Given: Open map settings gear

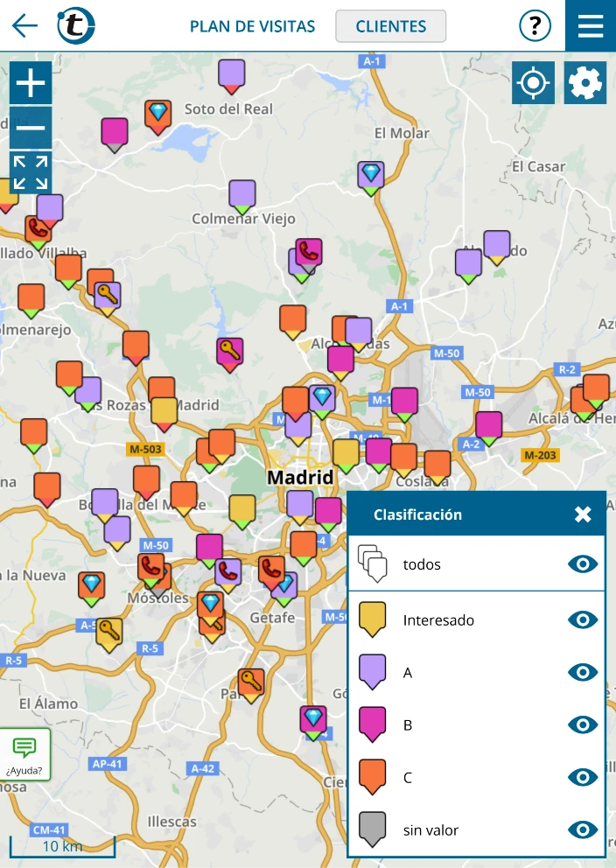Looking at the screenshot, I should pos(585,83).
